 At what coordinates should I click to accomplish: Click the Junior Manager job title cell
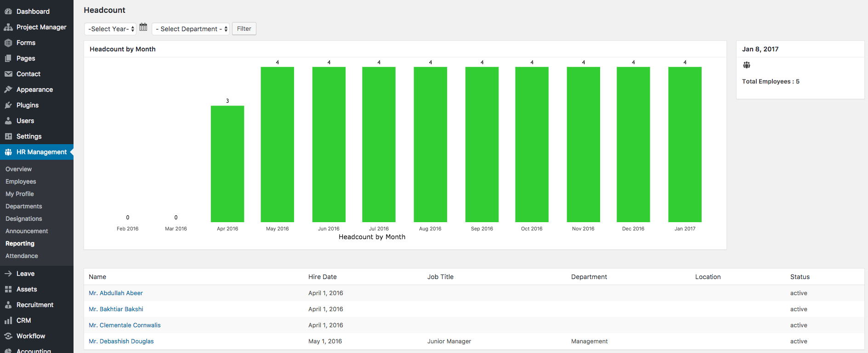click(449, 341)
